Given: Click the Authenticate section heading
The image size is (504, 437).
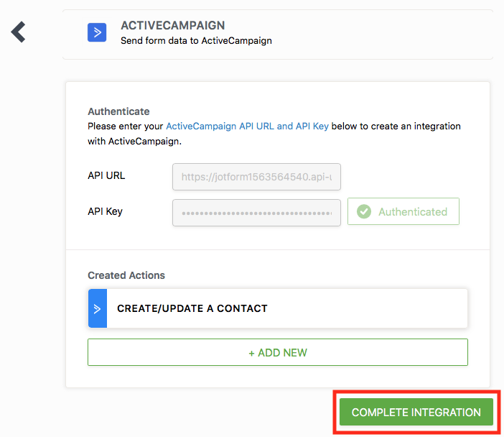Looking at the screenshot, I should click(x=118, y=111).
